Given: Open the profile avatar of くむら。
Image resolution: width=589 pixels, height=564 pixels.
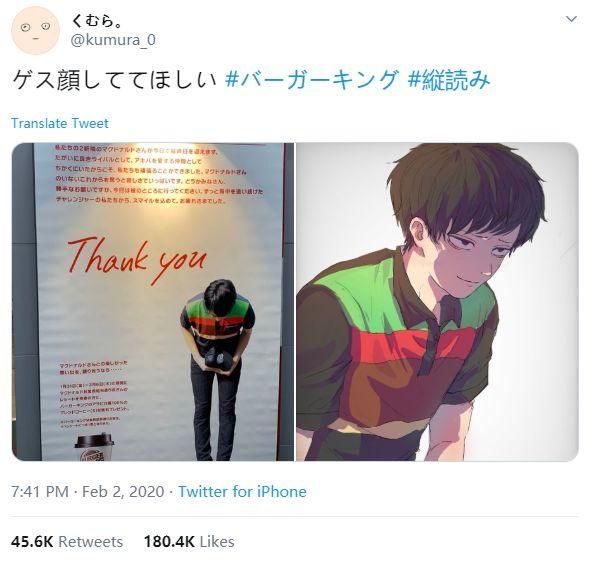Looking at the screenshot, I should click(35, 30).
